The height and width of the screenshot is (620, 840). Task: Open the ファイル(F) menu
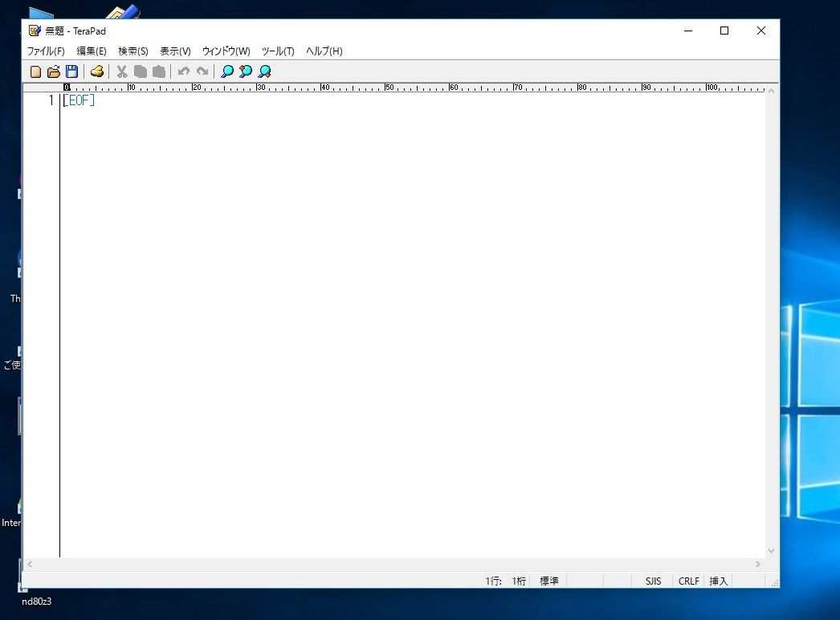[46, 51]
